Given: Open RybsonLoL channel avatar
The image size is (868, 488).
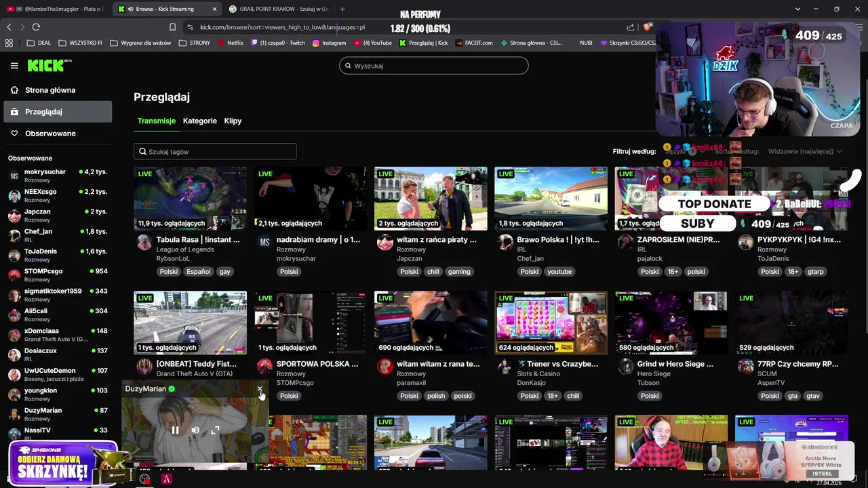Looking at the screenshot, I should tap(144, 242).
